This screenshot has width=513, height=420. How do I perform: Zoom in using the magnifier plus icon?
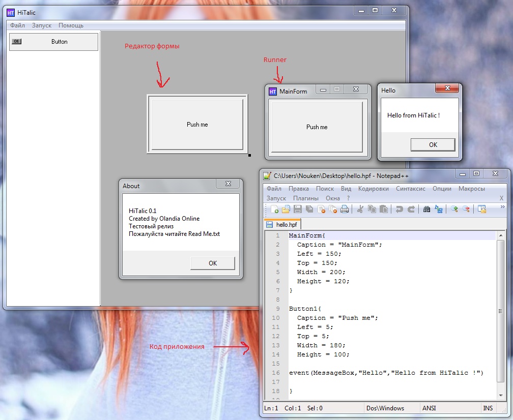click(x=454, y=209)
